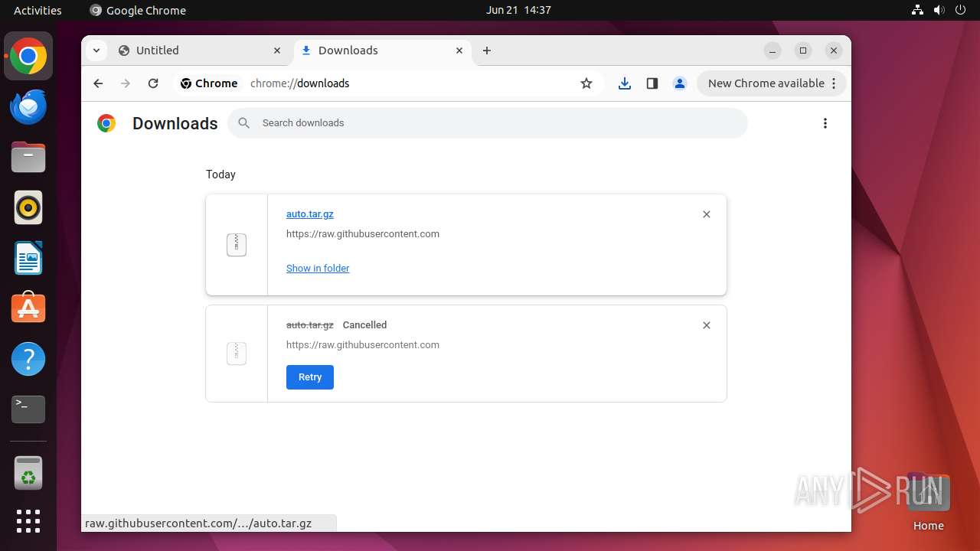Open Google Chrome app menu in top bar

138,10
